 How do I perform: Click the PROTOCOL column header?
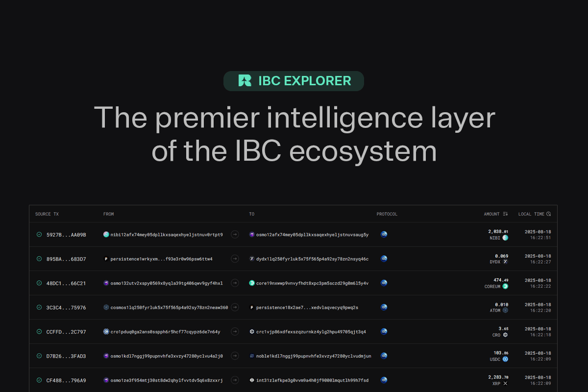coord(387,214)
